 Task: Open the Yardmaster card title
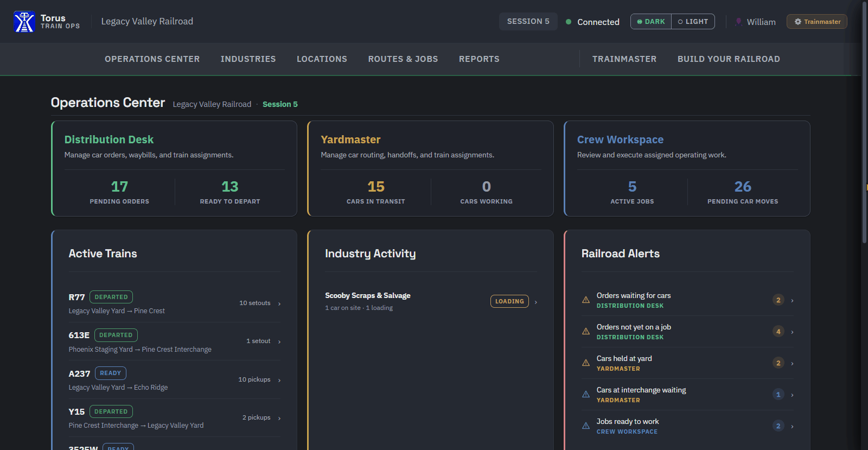pos(350,140)
